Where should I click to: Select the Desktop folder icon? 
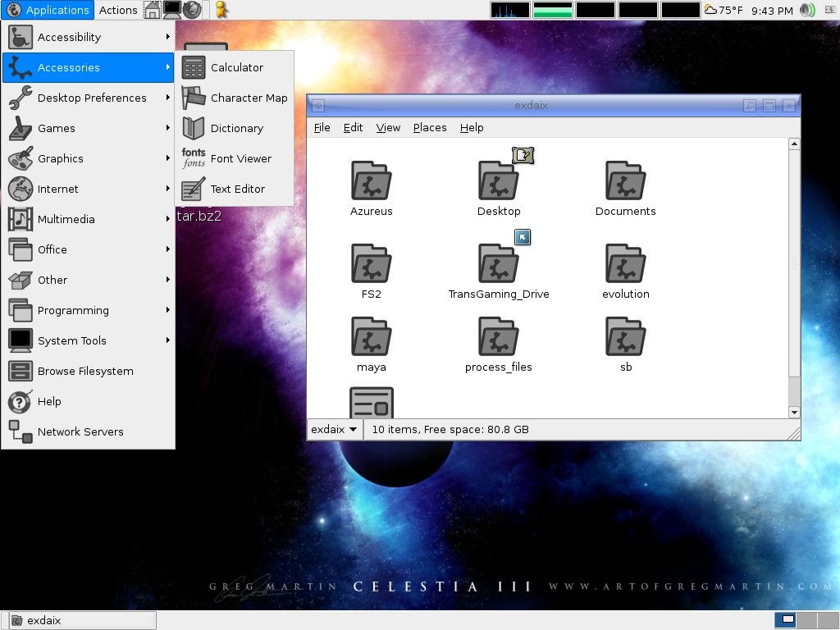(498, 181)
